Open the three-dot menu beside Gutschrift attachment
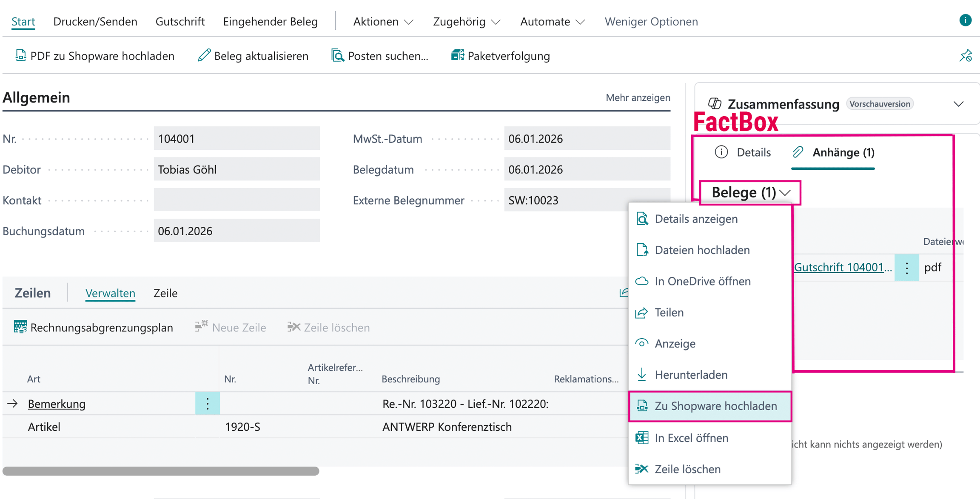This screenshot has height=499, width=980. point(906,268)
